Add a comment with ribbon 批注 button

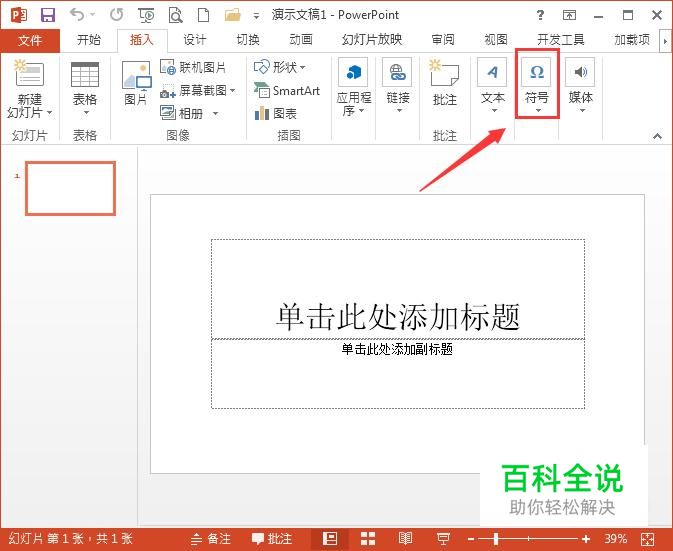[x=445, y=83]
